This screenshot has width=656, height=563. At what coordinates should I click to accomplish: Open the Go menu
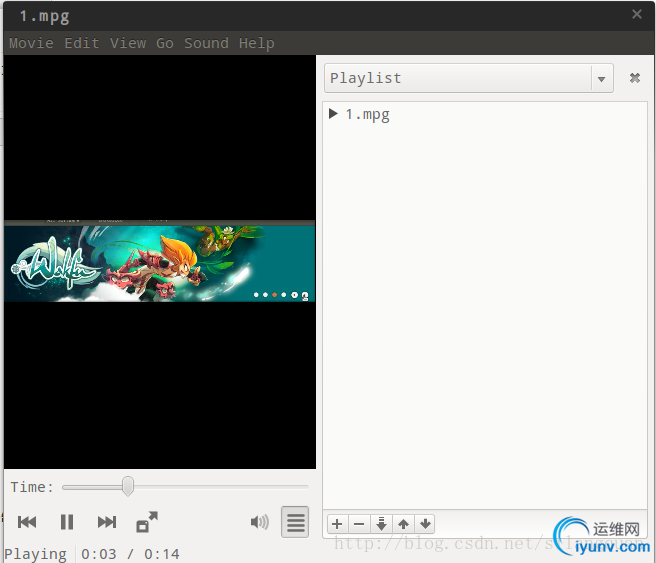165,43
